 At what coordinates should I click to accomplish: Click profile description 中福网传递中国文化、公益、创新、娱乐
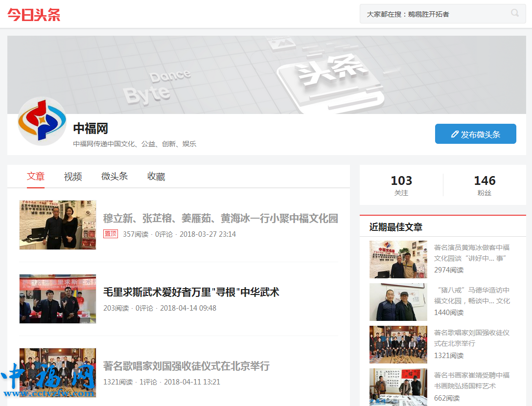click(x=135, y=144)
